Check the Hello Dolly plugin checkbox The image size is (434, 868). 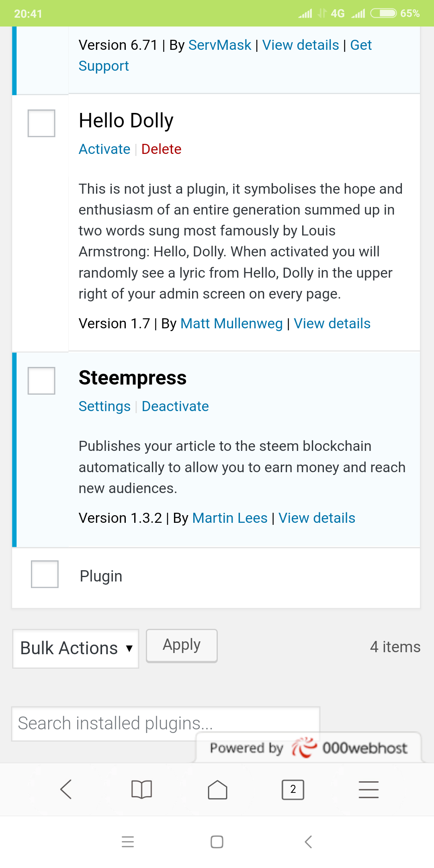point(41,123)
